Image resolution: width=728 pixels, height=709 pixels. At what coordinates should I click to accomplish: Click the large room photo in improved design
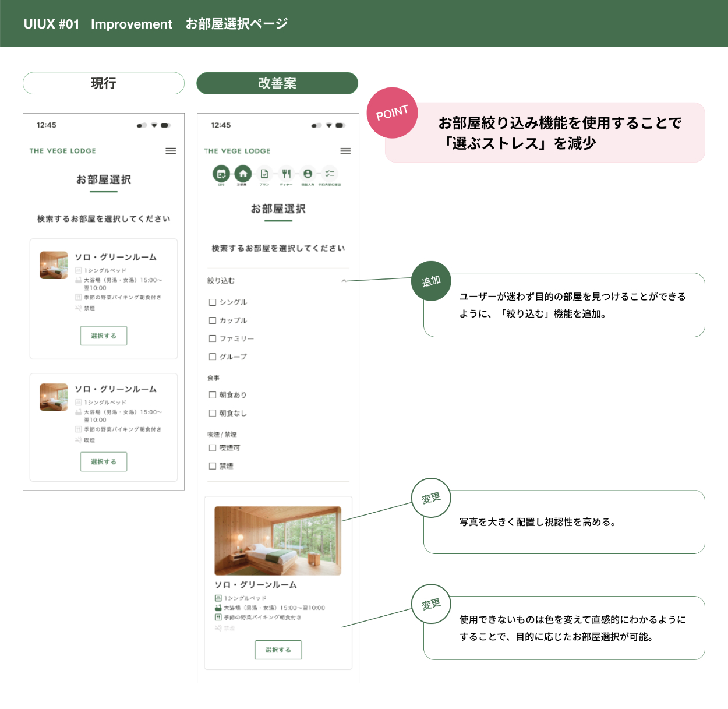click(278, 541)
